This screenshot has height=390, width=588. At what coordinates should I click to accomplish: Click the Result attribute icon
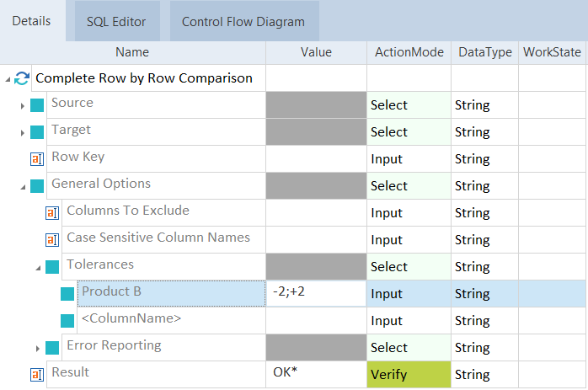37,375
